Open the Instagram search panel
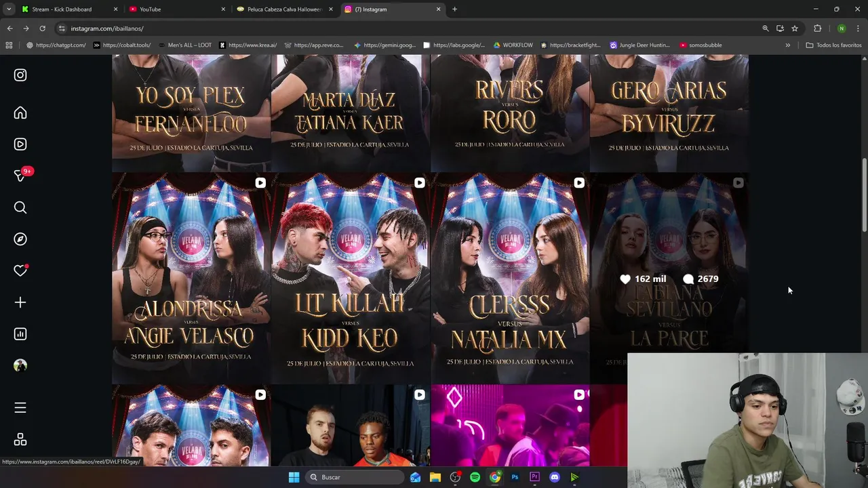Screen dimensions: 868x488 [20, 207]
